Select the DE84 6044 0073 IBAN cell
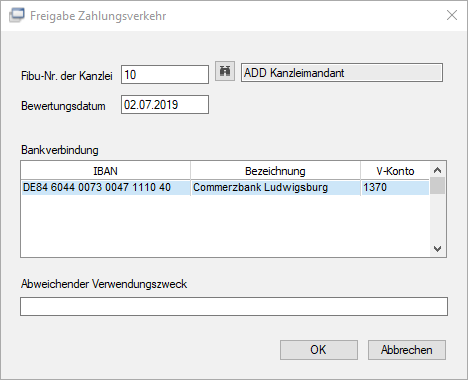 click(106, 187)
